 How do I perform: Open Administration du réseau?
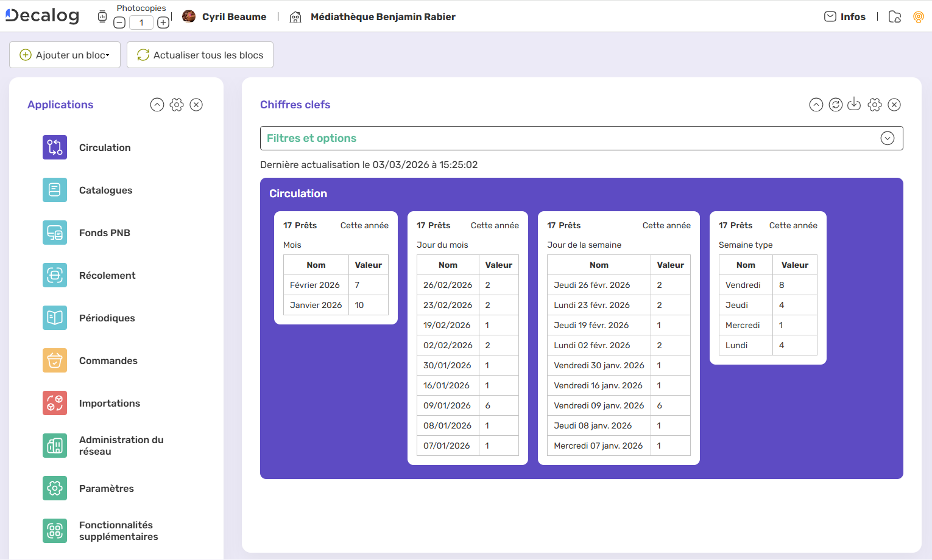121,445
